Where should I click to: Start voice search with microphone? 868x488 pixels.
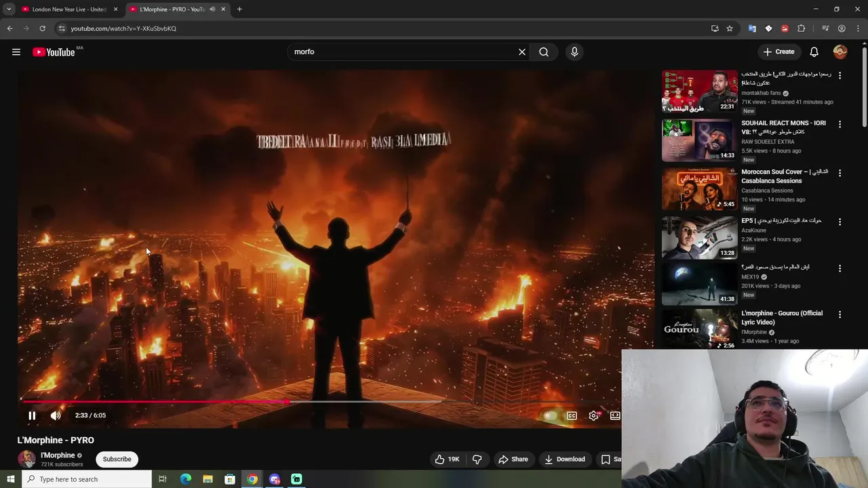[x=574, y=52]
